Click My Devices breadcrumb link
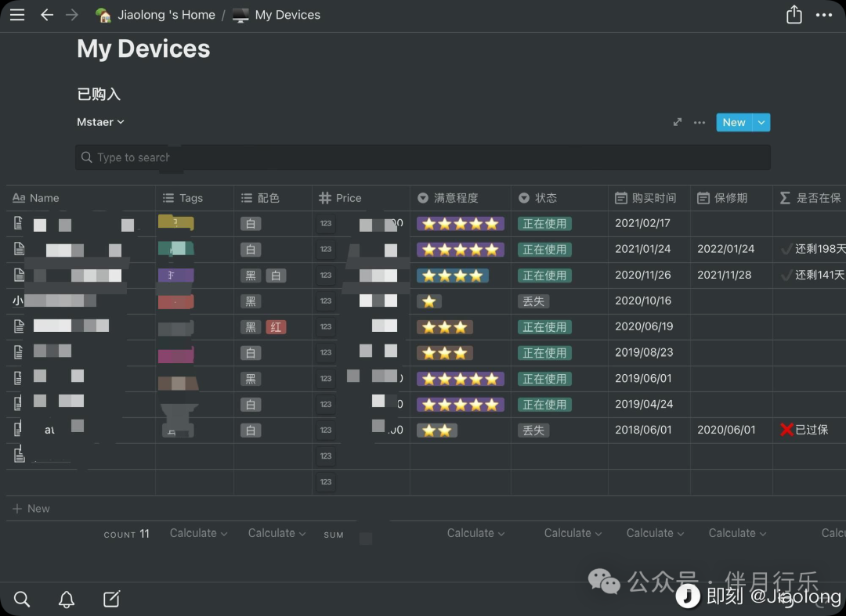Image resolution: width=846 pixels, height=616 pixels. click(277, 15)
